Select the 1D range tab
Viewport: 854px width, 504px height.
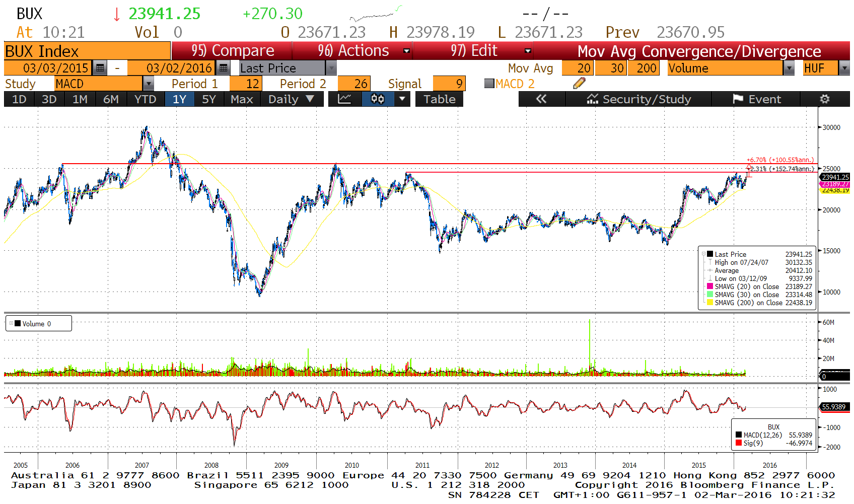point(19,99)
